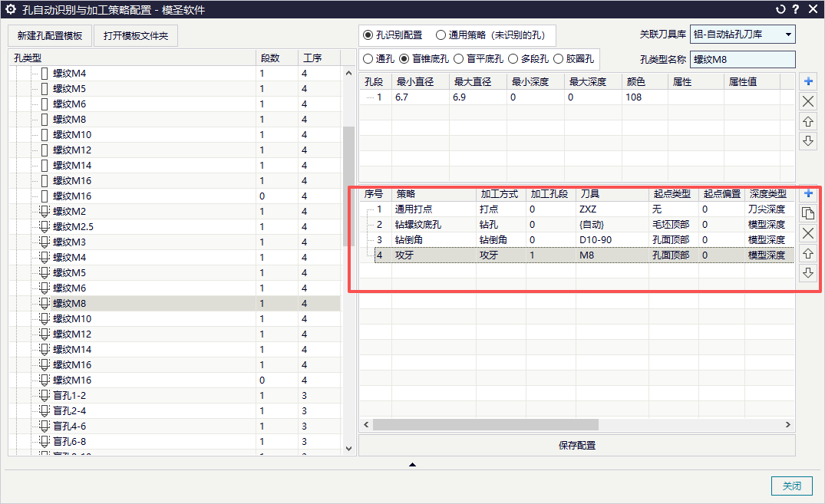Image resolution: width=825 pixels, height=504 pixels.
Task: Click through-hole icon beside first 螺纹M10 row
Action: click(45, 135)
